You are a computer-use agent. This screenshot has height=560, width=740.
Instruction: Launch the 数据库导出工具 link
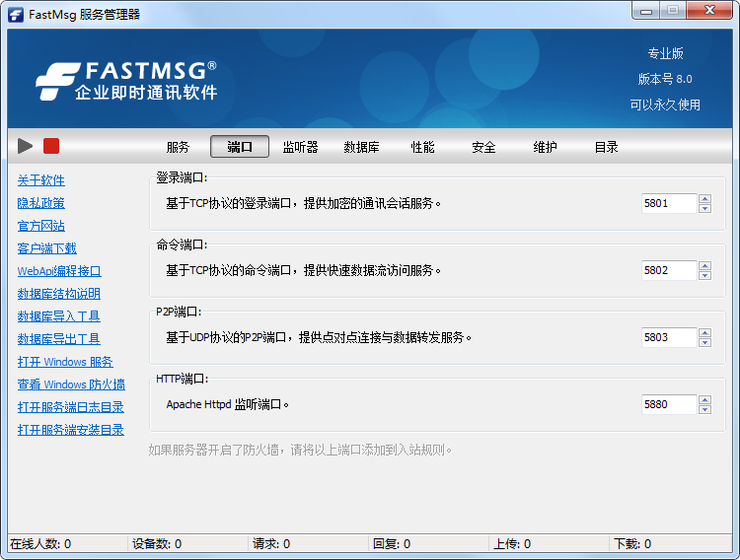coord(59,339)
